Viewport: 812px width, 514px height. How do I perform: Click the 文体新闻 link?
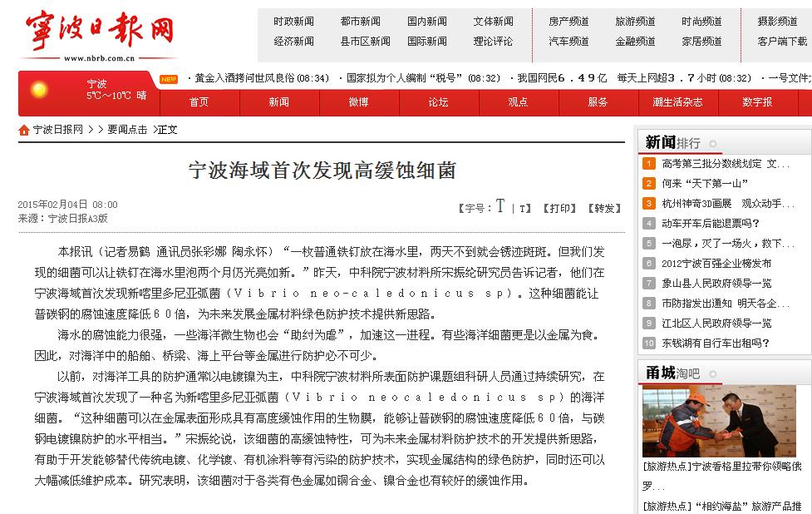point(493,22)
